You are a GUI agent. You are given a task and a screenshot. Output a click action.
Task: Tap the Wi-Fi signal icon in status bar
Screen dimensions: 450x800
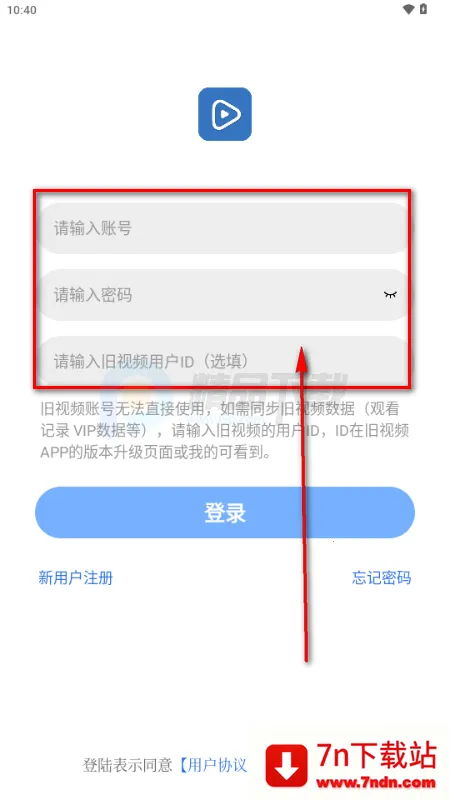click(408, 10)
